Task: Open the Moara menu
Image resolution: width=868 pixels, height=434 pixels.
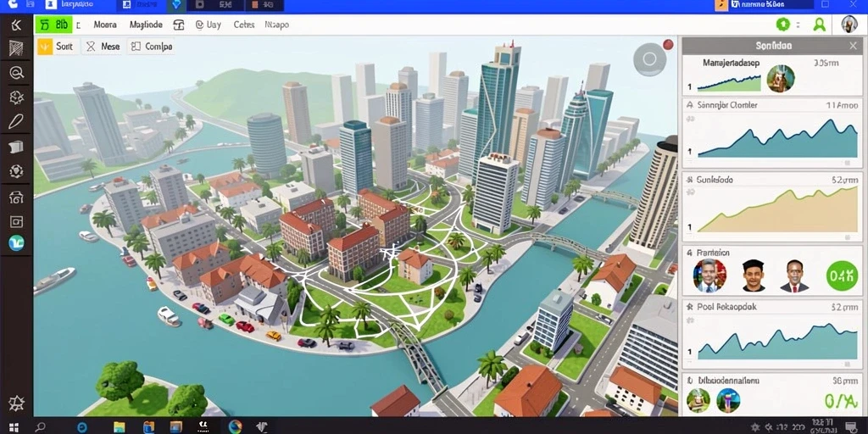Action: pyautogui.click(x=105, y=25)
